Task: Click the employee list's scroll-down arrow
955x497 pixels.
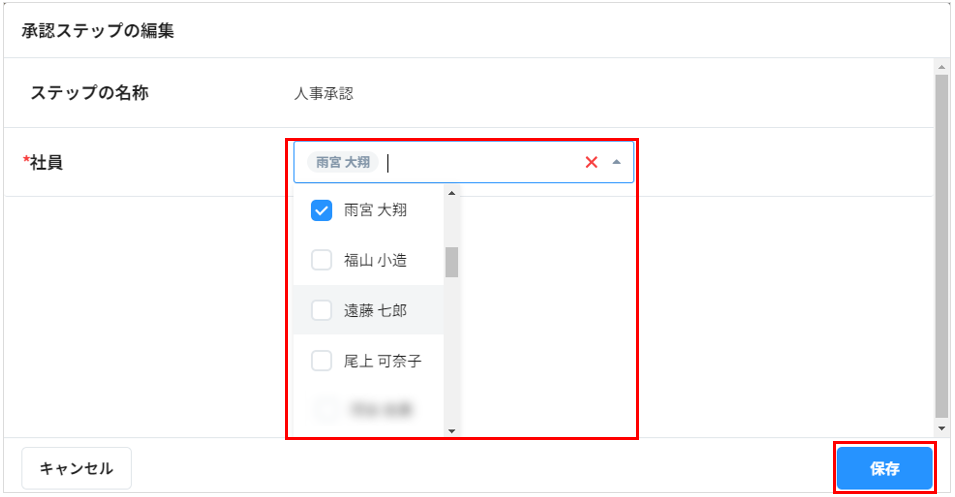Action: coord(451,430)
